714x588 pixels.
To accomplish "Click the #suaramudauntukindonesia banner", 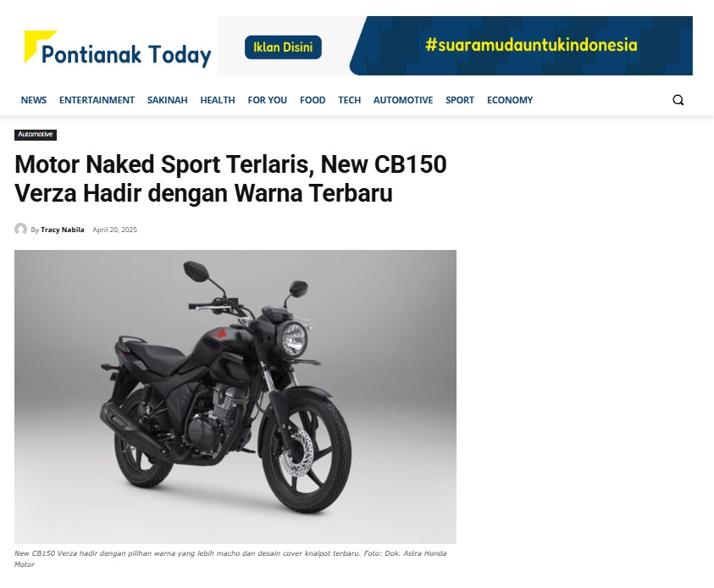I will click(x=521, y=46).
